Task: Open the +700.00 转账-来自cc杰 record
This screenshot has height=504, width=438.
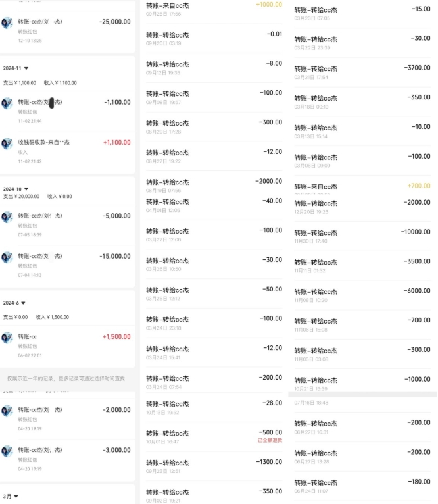Action: 362,186
